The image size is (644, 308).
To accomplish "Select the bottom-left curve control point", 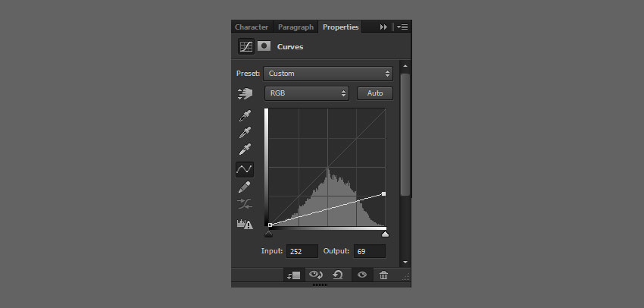I will pos(270,225).
